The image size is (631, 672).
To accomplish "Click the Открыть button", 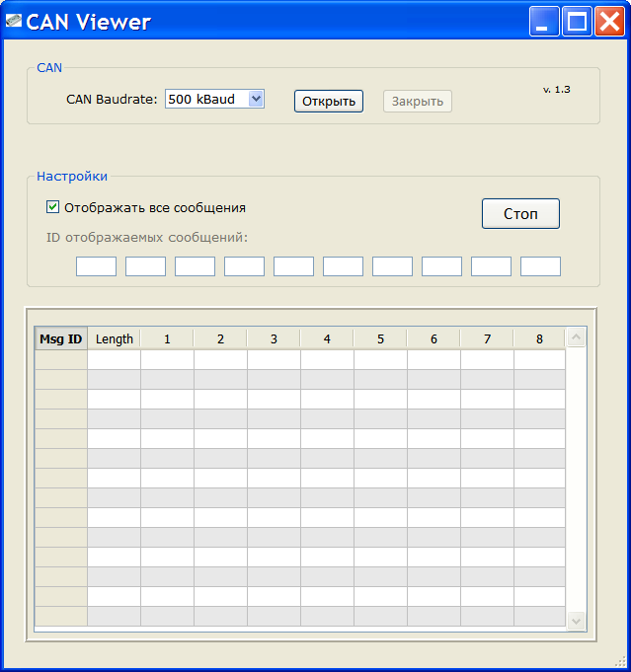I will (329, 101).
